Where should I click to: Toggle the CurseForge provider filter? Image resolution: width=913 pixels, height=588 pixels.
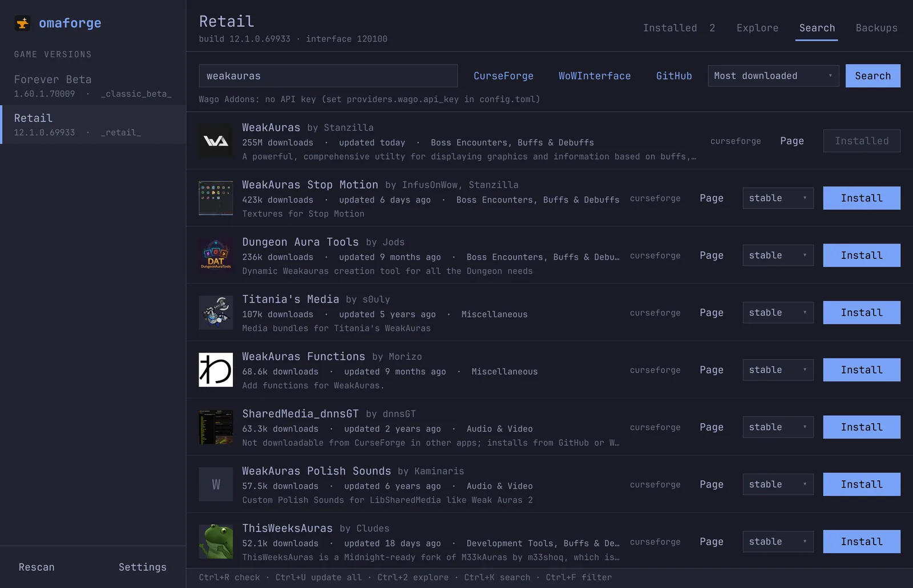coord(503,76)
